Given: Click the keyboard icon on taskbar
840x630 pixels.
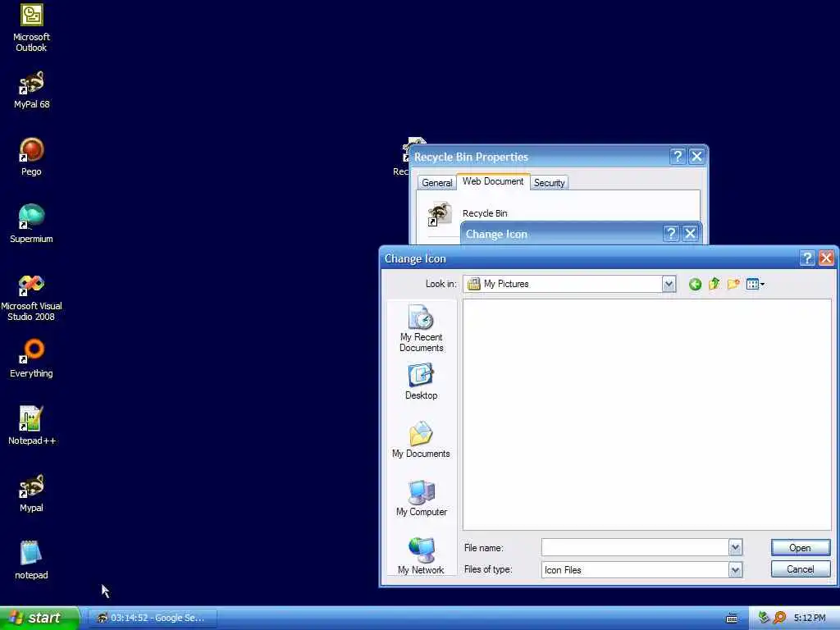Looking at the screenshot, I should pos(732,619).
